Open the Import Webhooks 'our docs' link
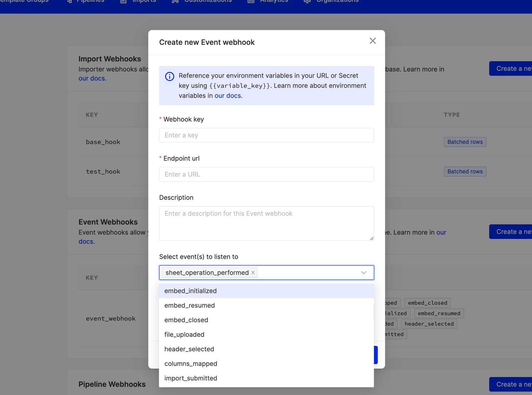This screenshot has height=395, width=532. pos(92,78)
